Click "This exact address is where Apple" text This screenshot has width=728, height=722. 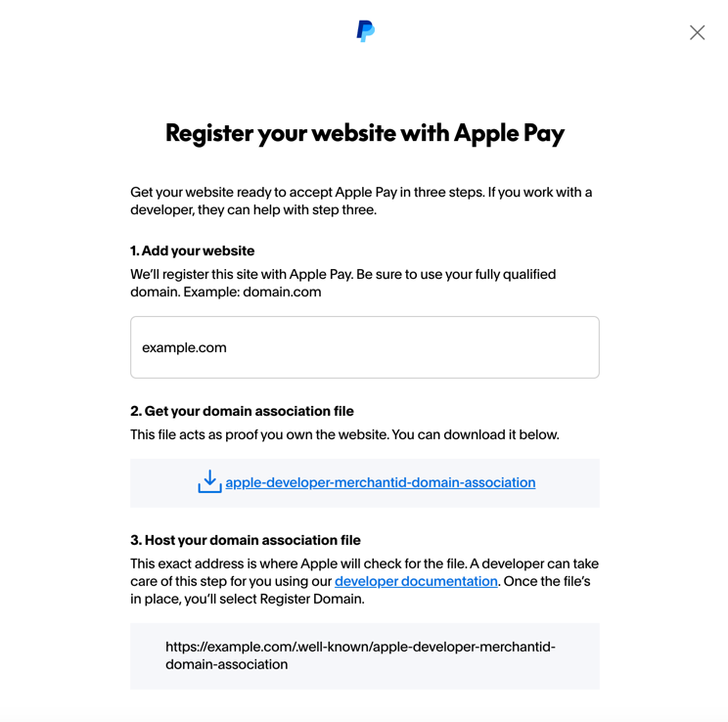point(364,564)
